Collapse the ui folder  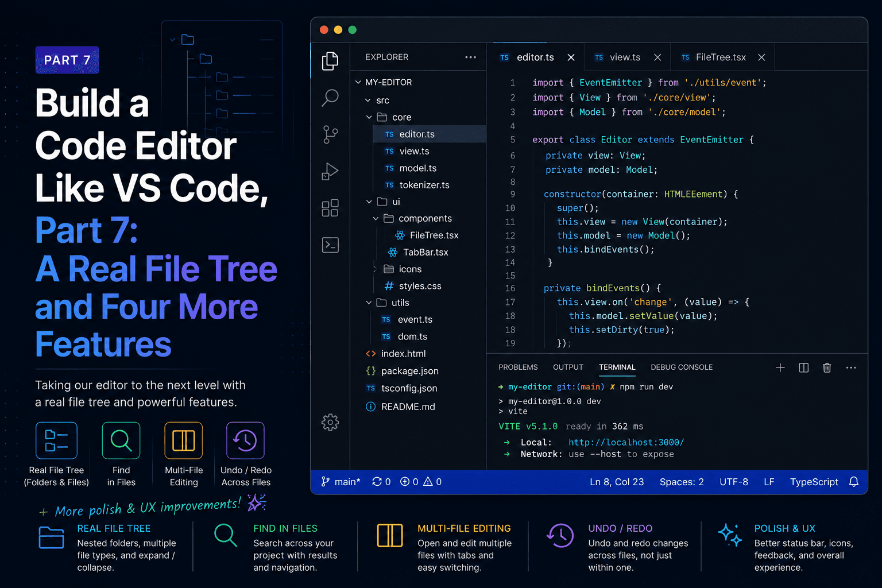[369, 202]
